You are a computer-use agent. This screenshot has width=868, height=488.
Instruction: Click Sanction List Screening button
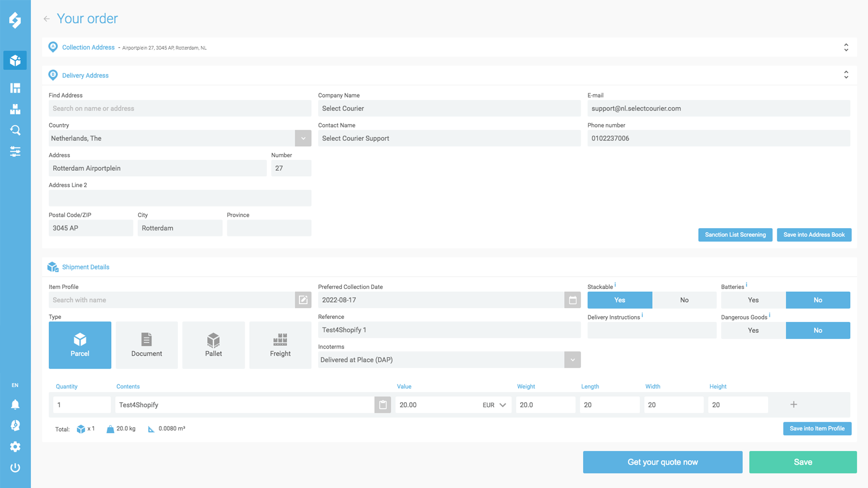(x=735, y=235)
